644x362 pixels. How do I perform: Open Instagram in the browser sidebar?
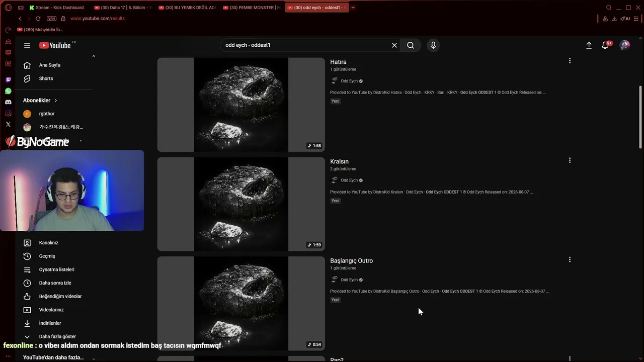(8, 113)
